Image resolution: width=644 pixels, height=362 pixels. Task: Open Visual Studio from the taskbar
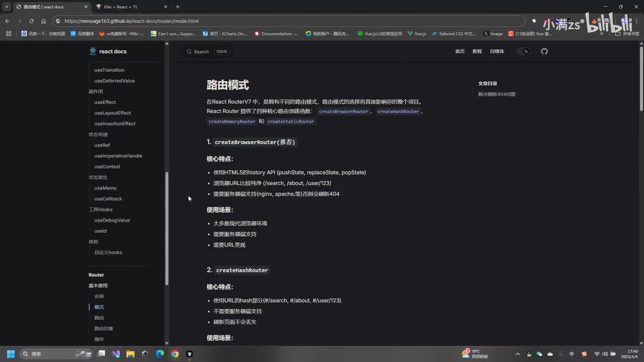pos(116,354)
